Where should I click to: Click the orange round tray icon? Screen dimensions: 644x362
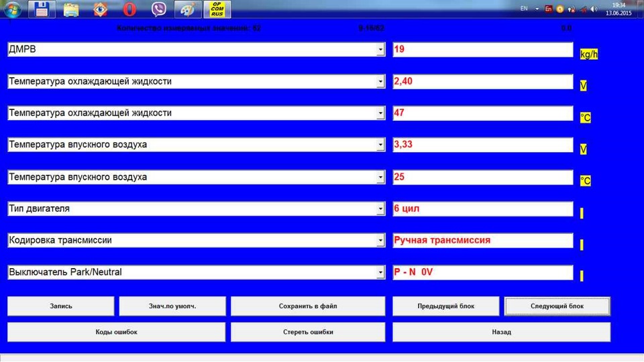point(559,9)
